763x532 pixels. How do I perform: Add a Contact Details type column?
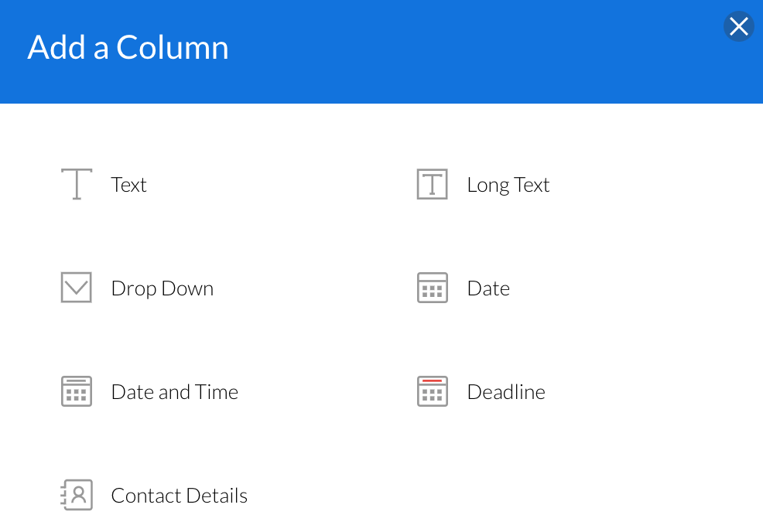click(179, 496)
